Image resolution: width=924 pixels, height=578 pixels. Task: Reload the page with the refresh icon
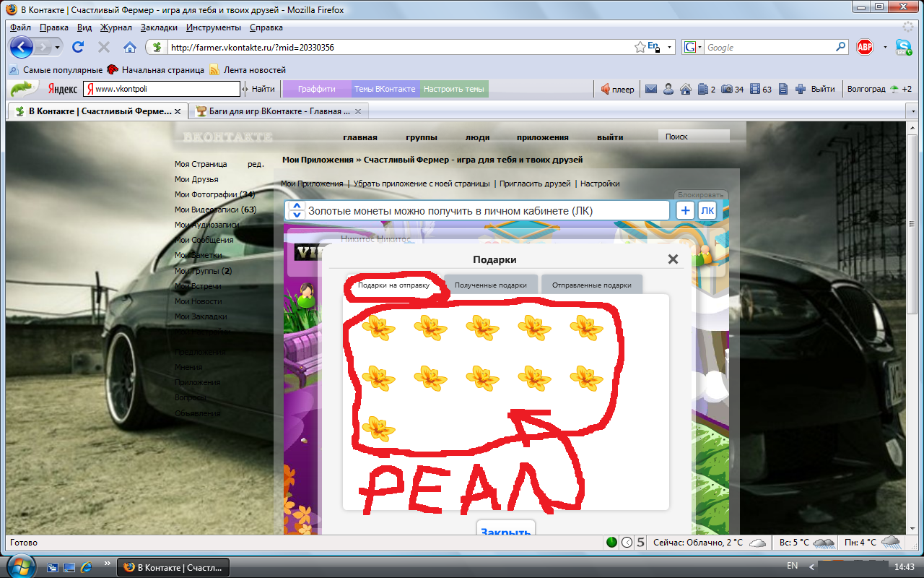click(78, 47)
